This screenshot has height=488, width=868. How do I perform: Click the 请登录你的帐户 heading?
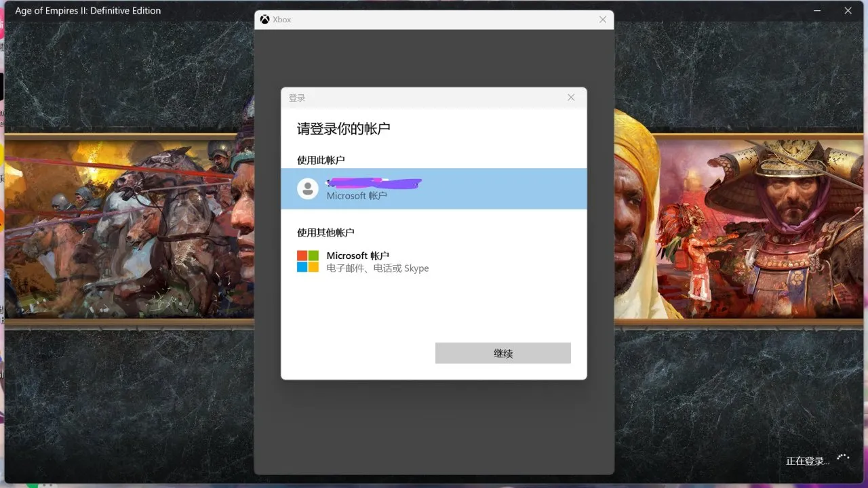[x=344, y=129]
